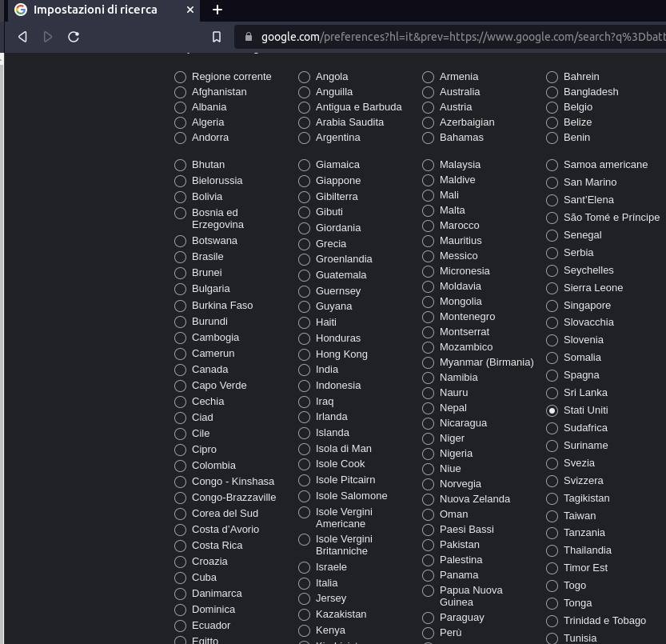Choose Svizzera as the search region
The height and width of the screenshot is (644, 666).
click(x=552, y=481)
